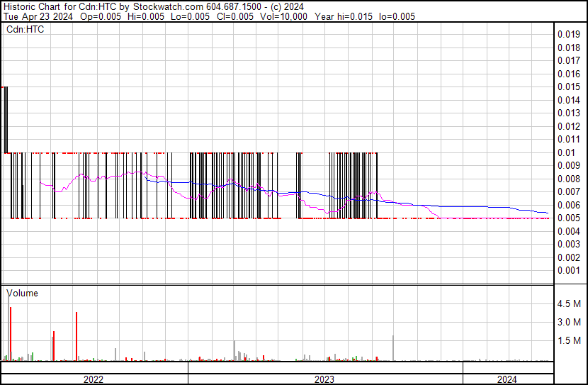Click the 0.019 price axis label
Screen dimensions: 588x385
click(568, 34)
